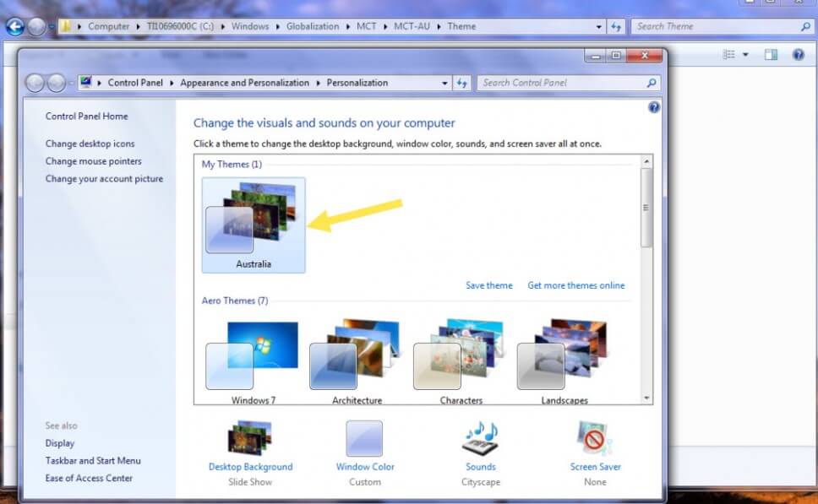Open Change your account picture

104,179
